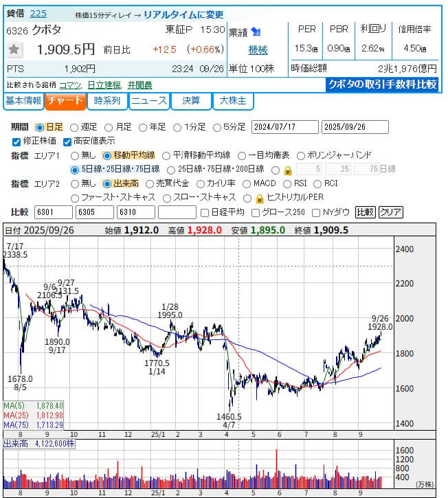Screen dimensions: 448x498
Task: Click the lock icon beside custom moving average
Action: [288, 170]
